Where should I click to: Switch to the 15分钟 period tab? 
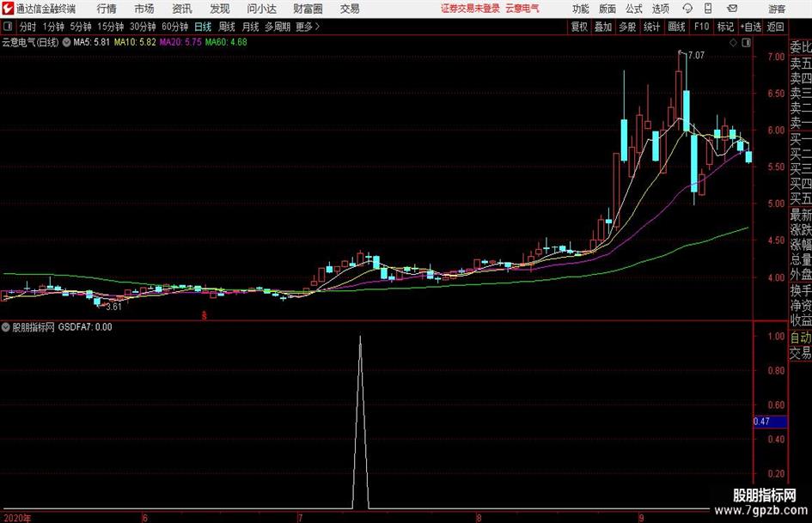click(x=111, y=27)
